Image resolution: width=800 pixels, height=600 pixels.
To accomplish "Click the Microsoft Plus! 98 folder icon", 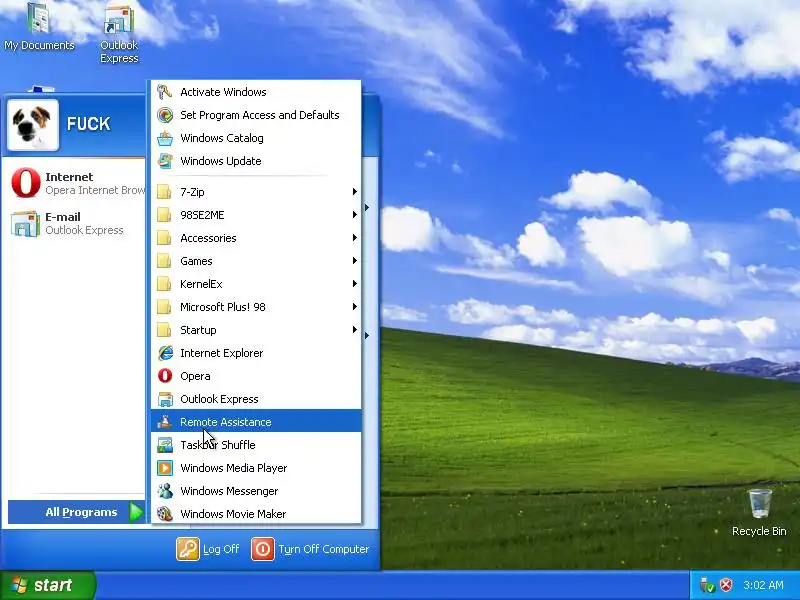I will click(164, 307).
